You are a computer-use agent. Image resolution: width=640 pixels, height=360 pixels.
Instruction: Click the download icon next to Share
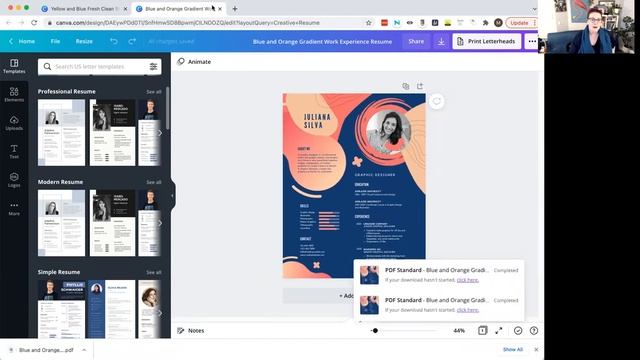click(441, 41)
